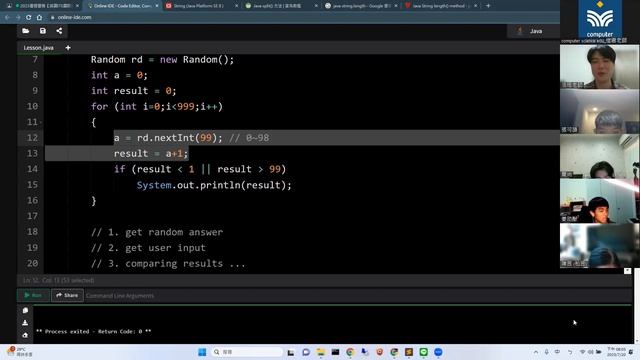This screenshot has height=360, width=640.
Task: Click the bottom participant video thumbnail
Action: click(x=599, y=246)
